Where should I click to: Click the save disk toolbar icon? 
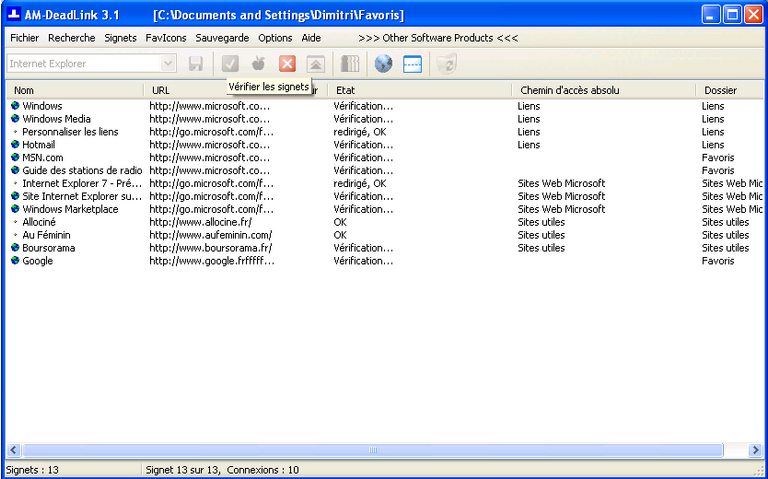point(195,64)
